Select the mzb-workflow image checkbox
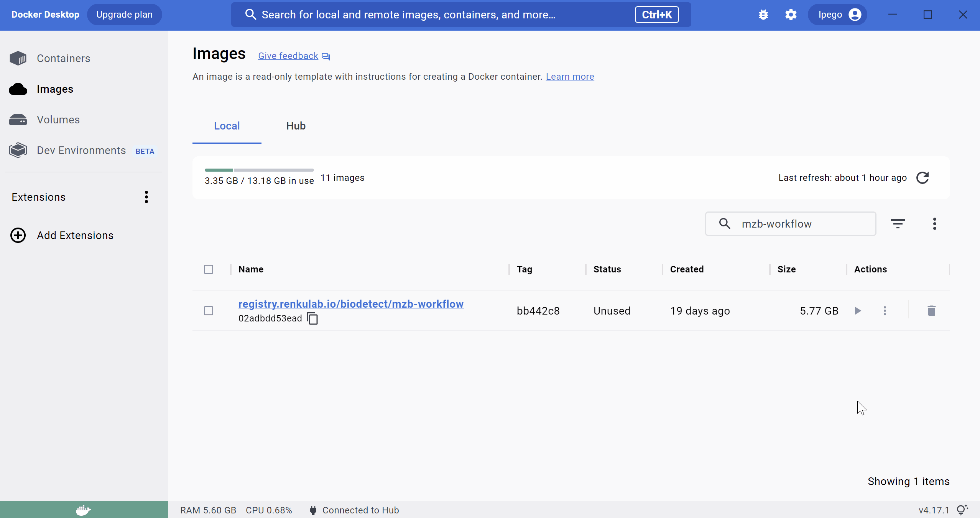 (x=209, y=311)
